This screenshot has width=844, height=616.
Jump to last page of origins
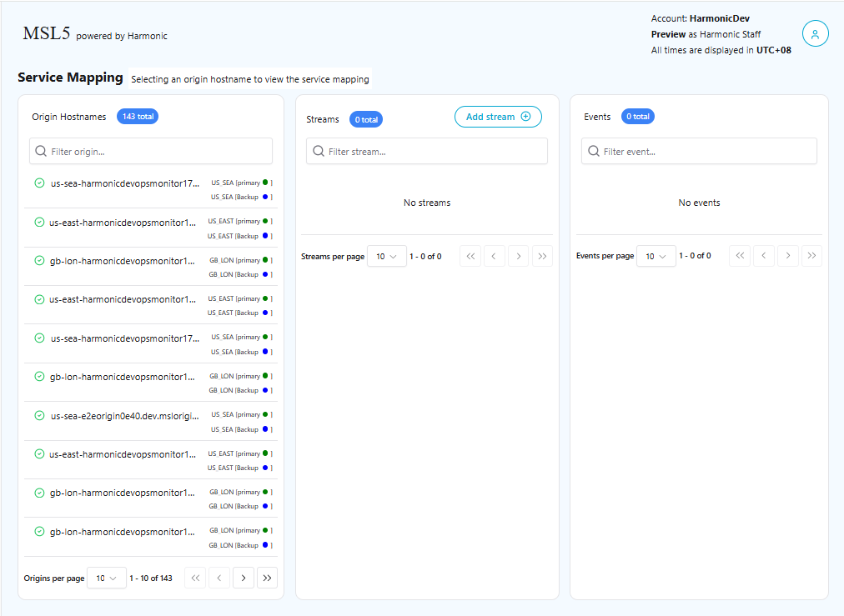267,578
